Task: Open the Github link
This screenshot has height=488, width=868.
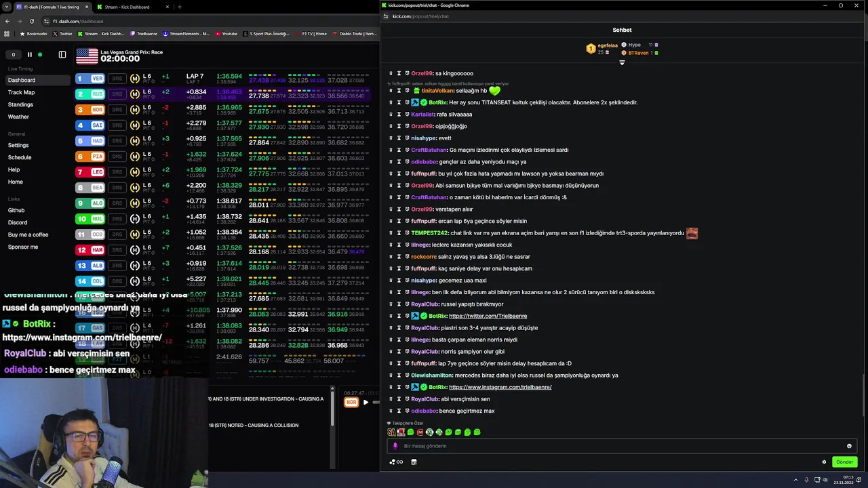Action: pyautogui.click(x=16, y=210)
